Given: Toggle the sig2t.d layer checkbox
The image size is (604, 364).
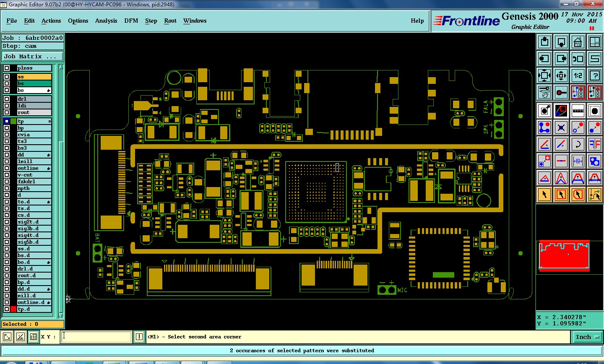Looking at the screenshot, I should [7, 222].
